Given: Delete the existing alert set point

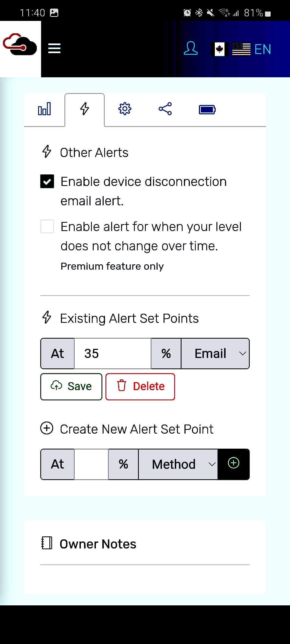Looking at the screenshot, I should tap(140, 387).
